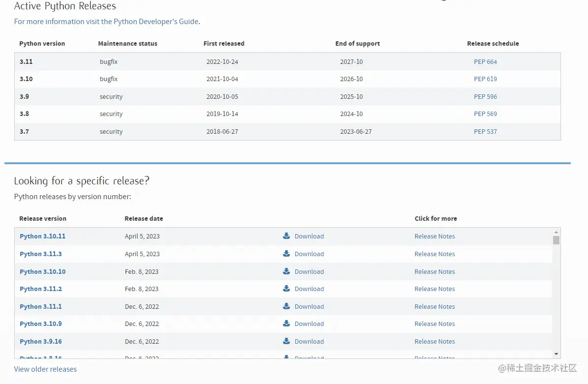Image resolution: width=588 pixels, height=384 pixels.
Task: Open PEP 569 release schedule
Action: (x=485, y=114)
